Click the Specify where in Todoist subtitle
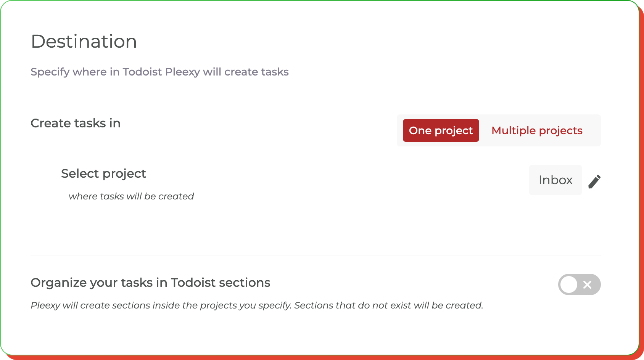The width and height of the screenshot is (644, 360). (159, 72)
